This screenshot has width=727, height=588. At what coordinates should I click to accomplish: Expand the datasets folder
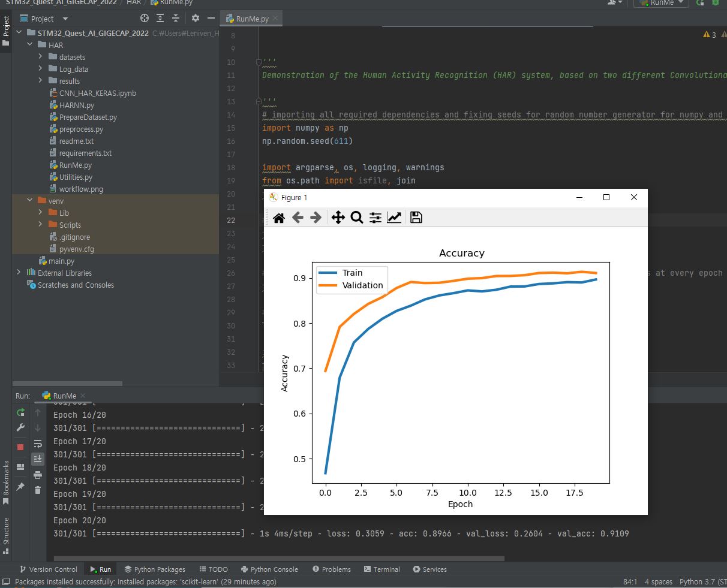[x=41, y=57]
